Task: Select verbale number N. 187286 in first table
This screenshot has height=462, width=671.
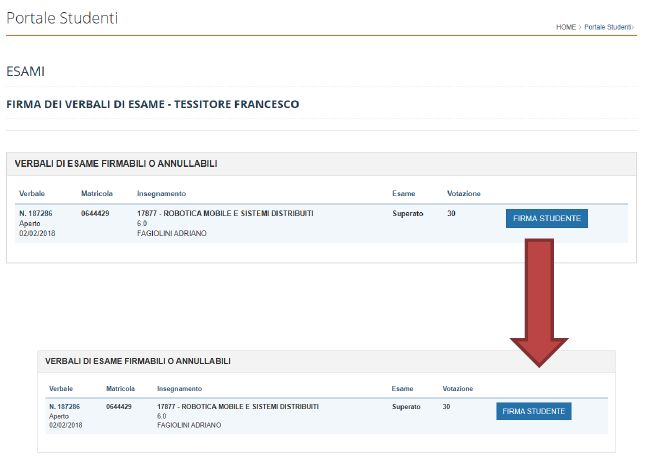Action: click(36, 214)
